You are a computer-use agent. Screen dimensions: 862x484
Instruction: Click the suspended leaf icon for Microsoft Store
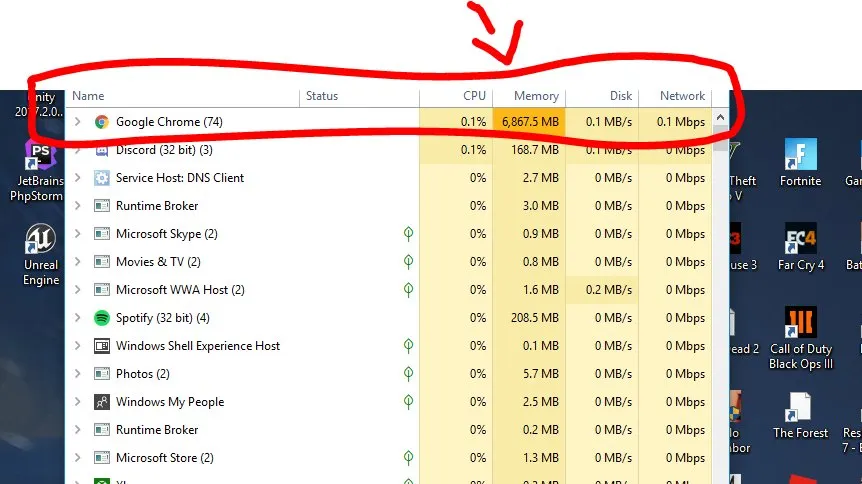tap(408, 458)
